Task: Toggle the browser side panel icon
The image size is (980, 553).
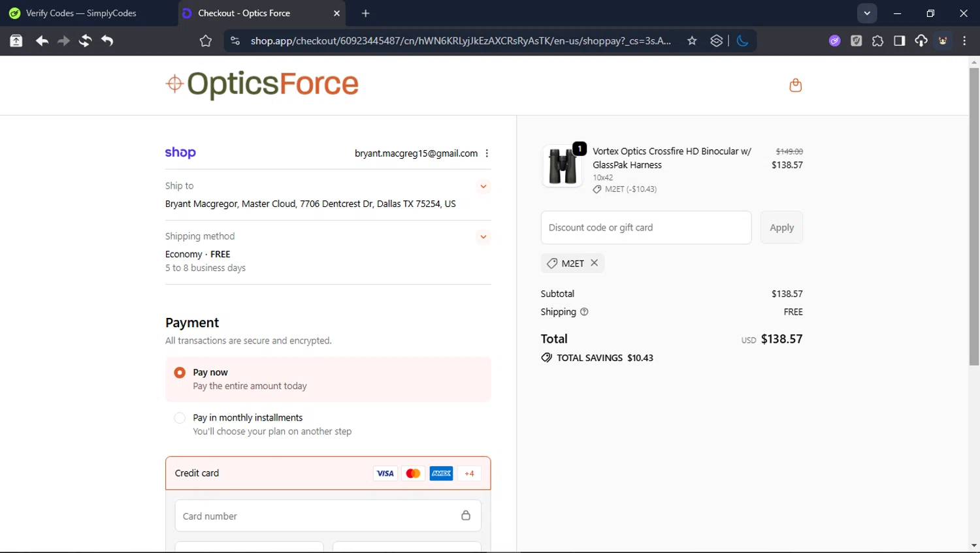Action: pyautogui.click(x=899, y=41)
